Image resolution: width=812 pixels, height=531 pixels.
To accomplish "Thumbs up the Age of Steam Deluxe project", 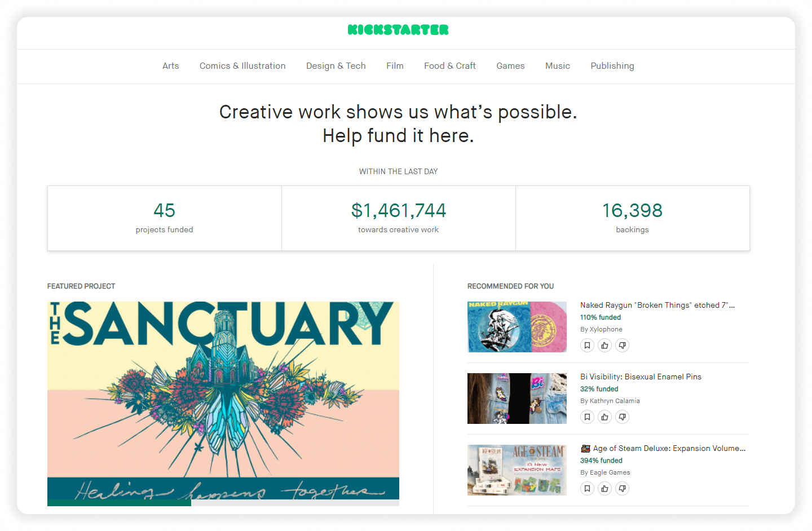I will tap(604, 488).
